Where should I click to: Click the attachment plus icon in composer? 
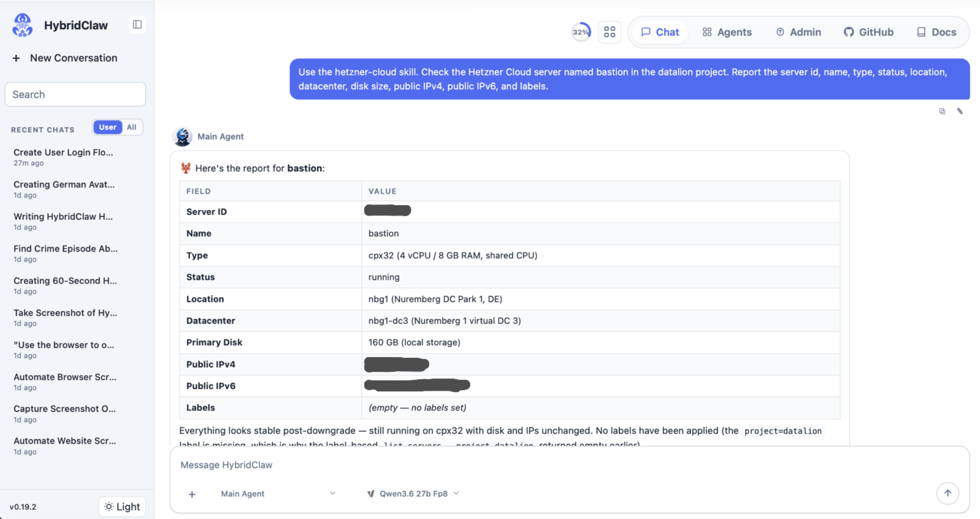point(192,494)
